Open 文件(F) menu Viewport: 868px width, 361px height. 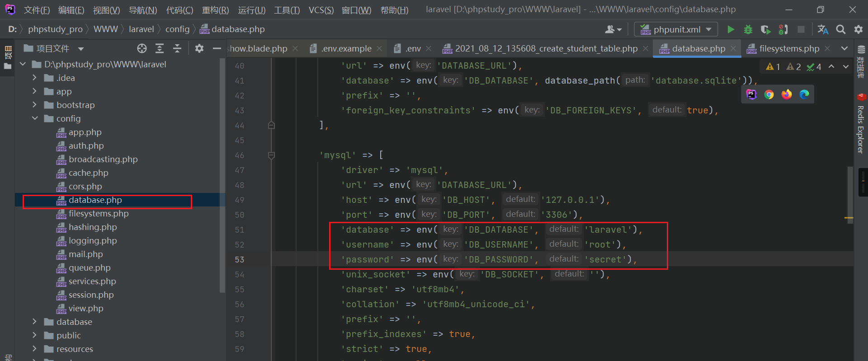point(37,10)
